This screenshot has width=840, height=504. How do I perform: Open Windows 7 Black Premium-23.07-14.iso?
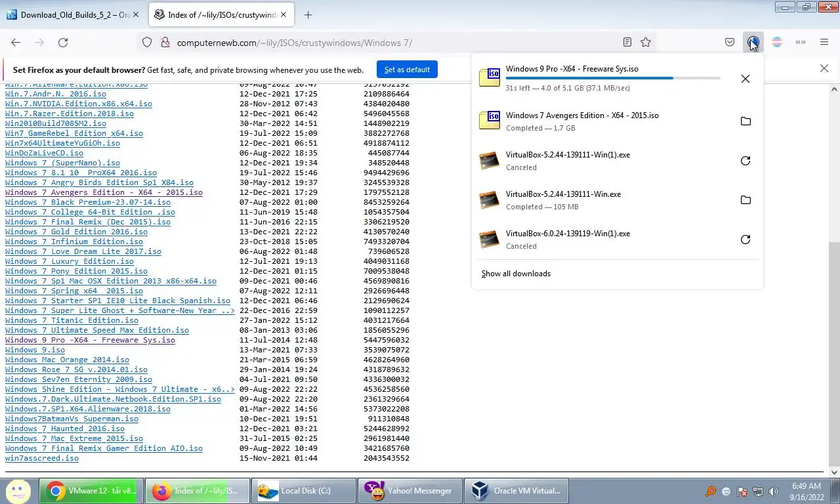pyautogui.click(x=88, y=202)
